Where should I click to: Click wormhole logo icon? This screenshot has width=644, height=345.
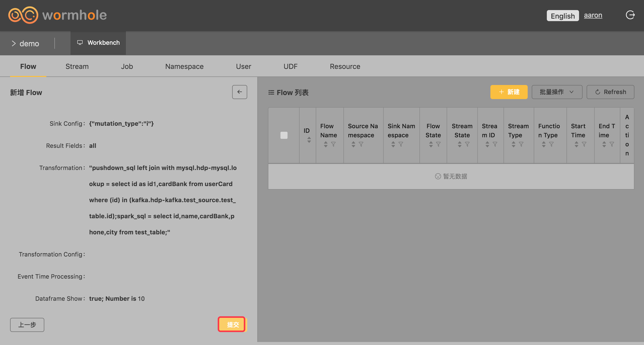[x=23, y=15]
